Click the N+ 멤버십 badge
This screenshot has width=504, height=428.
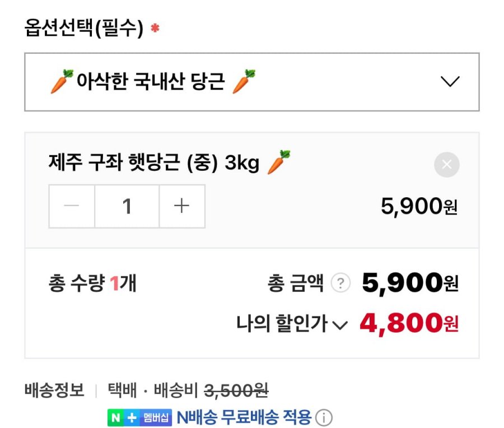click(x=139, y=417)
